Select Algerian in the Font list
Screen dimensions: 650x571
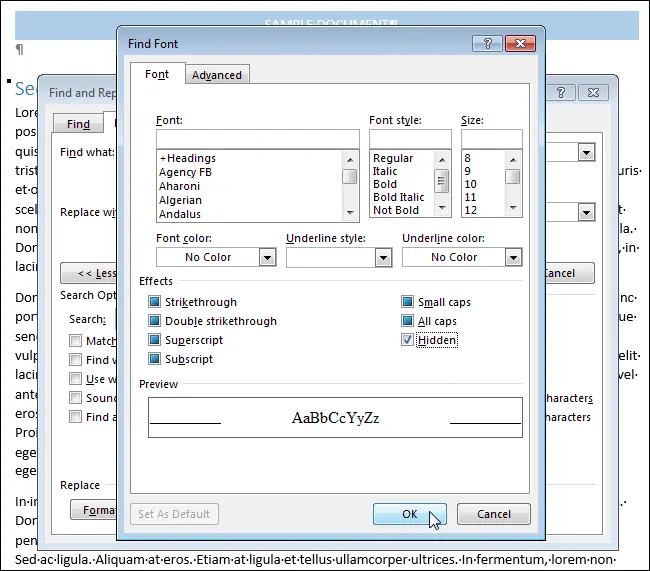180,200
